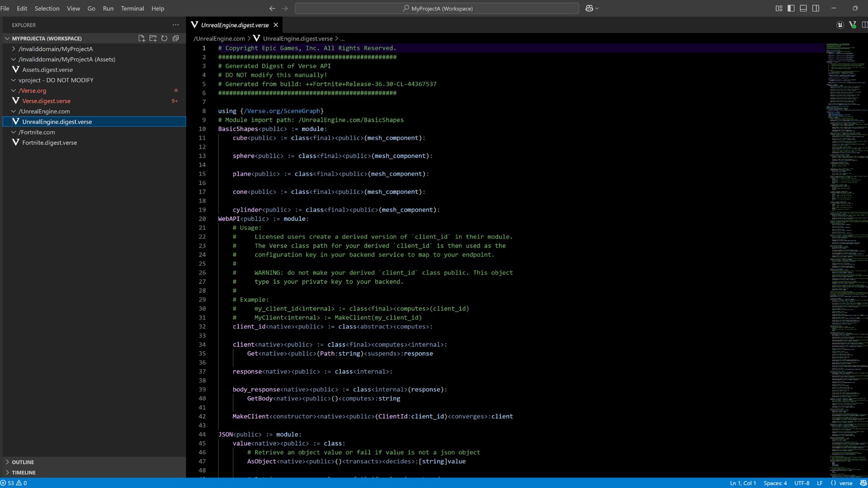Open the Copilot chat icon in title bar
This screenshot has height=488, width=868.
tap(589, 8)
